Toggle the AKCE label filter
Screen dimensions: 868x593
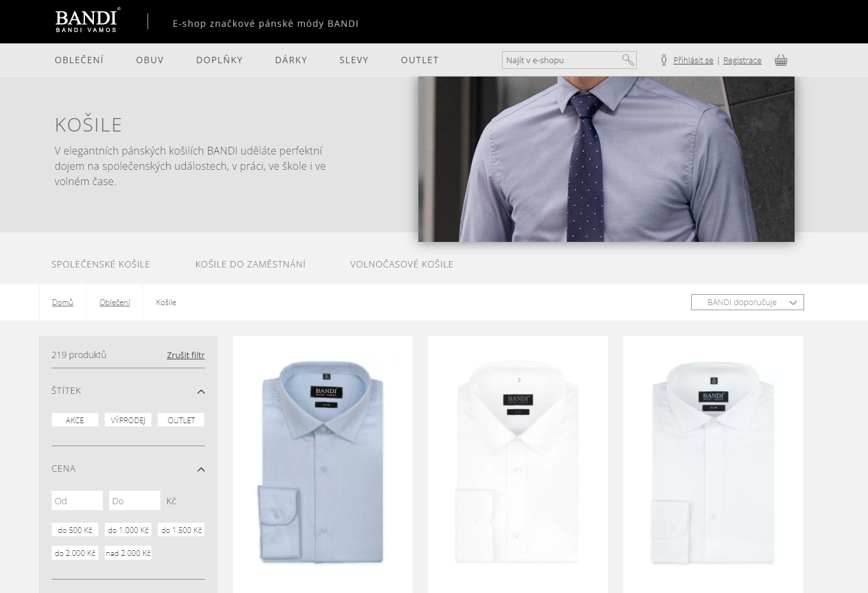click(75, 420)
